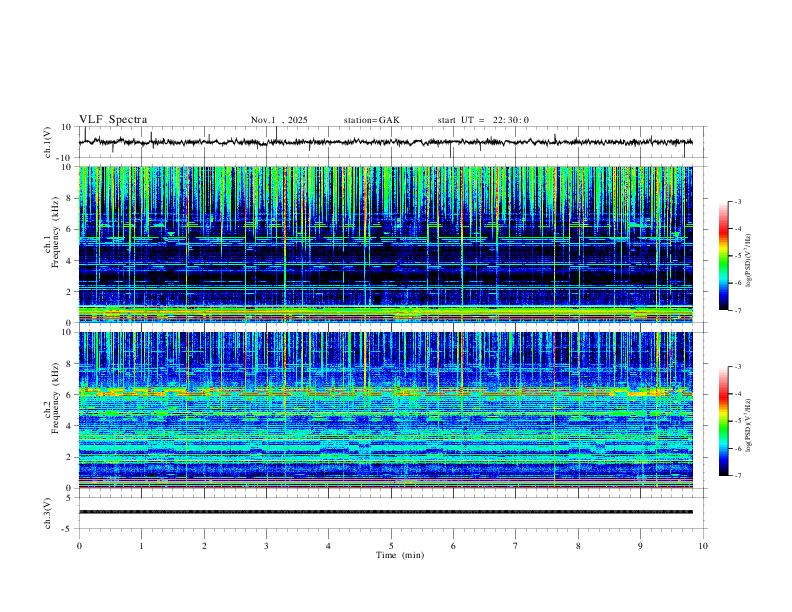The image size is (792, 612).
Task: Click the ch.3 black signal trace
Action: (386, 512)
